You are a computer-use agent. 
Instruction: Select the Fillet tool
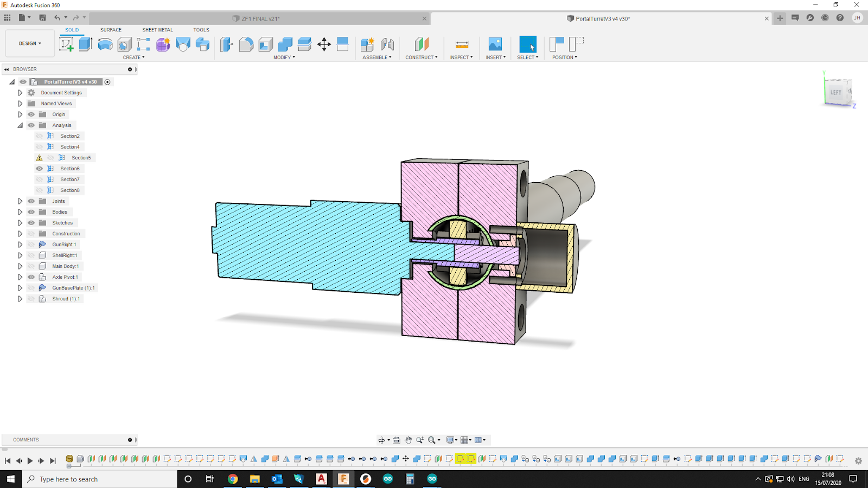pyautogui.click(x=246, y=44)
